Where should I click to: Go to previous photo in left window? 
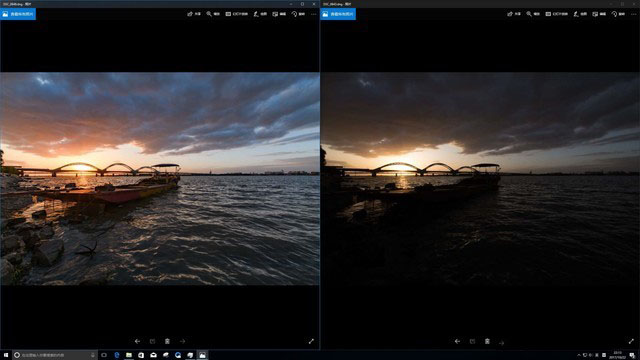(138, 341)
